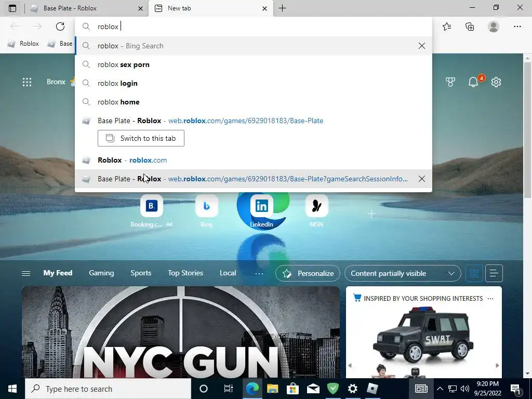Open the Base Plate web.roblox.com games suggestion

tap(253, 121)
